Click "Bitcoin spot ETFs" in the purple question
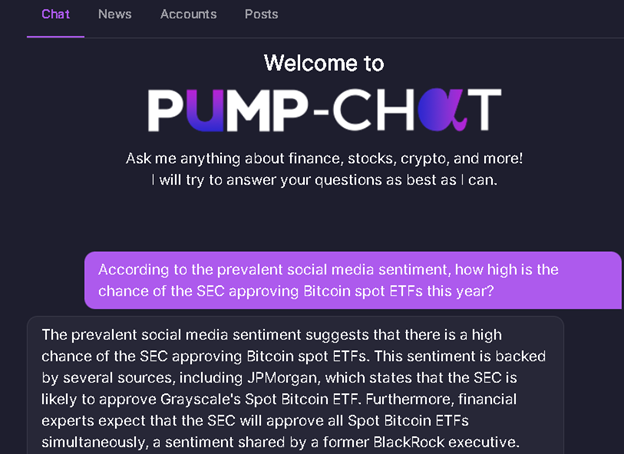 point(363,291)
